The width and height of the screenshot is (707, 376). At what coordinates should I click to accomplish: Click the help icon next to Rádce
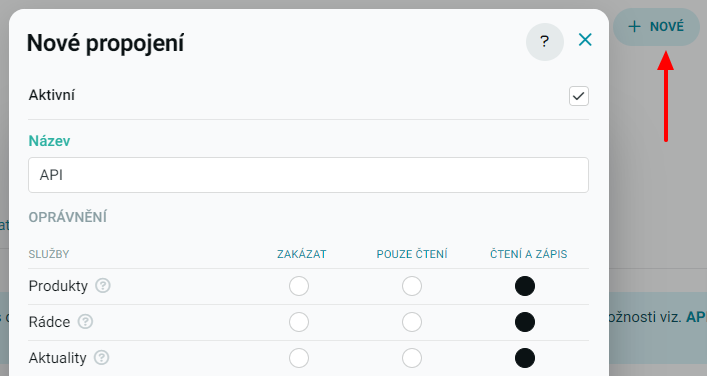tap(85, 321)
